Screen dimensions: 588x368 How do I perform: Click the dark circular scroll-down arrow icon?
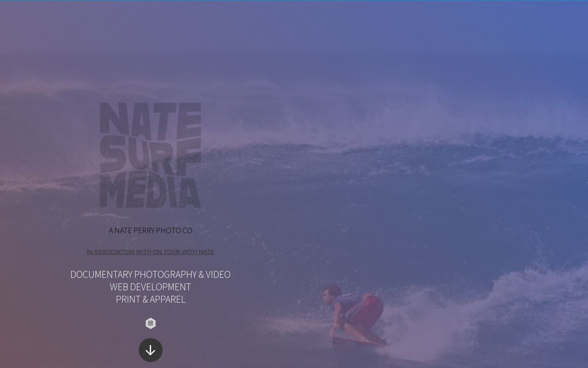click(151, 350)
